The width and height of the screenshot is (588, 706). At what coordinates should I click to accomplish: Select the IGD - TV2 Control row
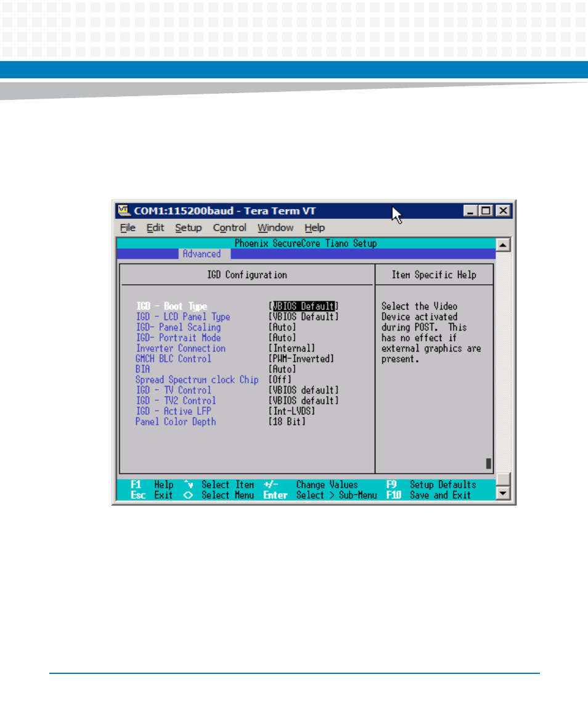pos(237,401)
